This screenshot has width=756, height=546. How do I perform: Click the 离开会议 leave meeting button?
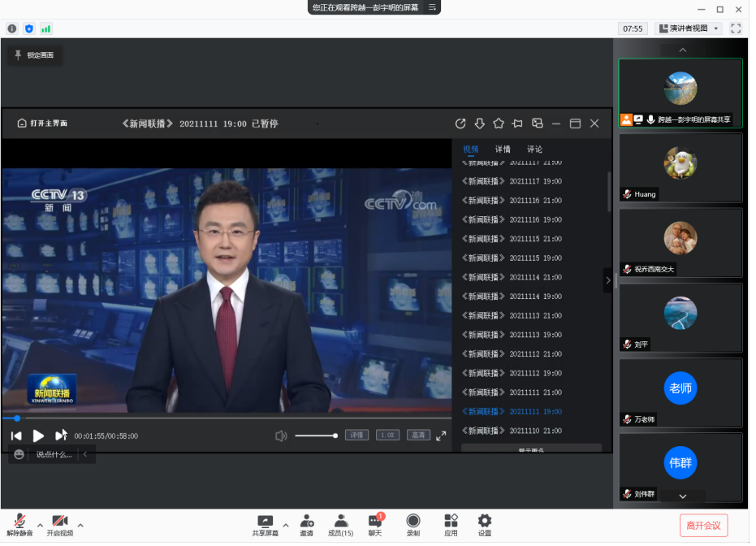pos(703,526)
